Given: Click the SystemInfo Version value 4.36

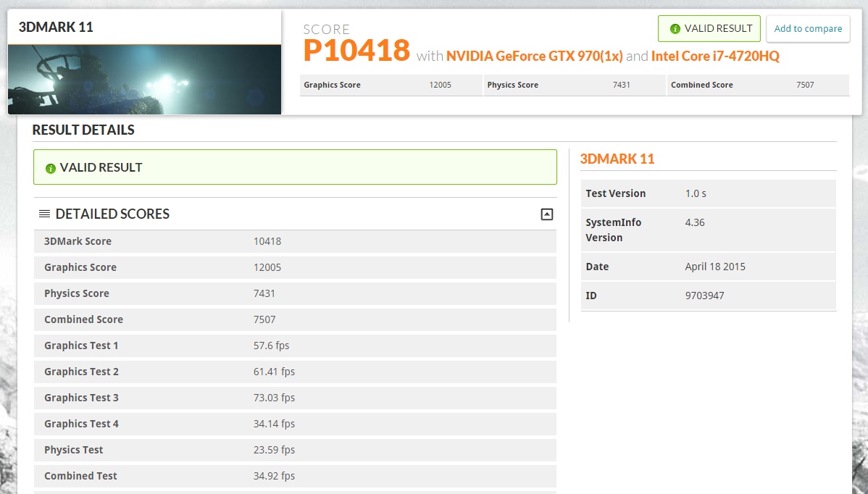Looking at the screenshot, I should [x=695, y=222].
